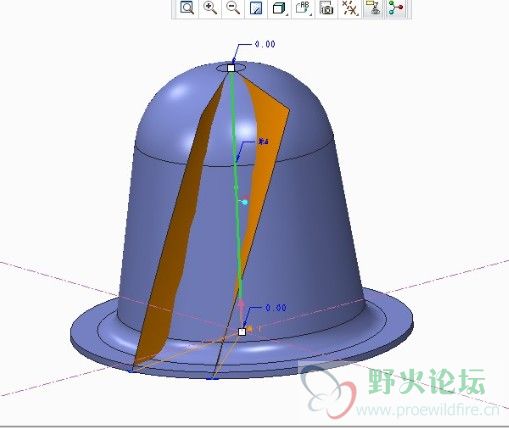The height and width of the screenshot is (428, 509).
Task: Zoom in using the plus magnifier
Action: 210,8
